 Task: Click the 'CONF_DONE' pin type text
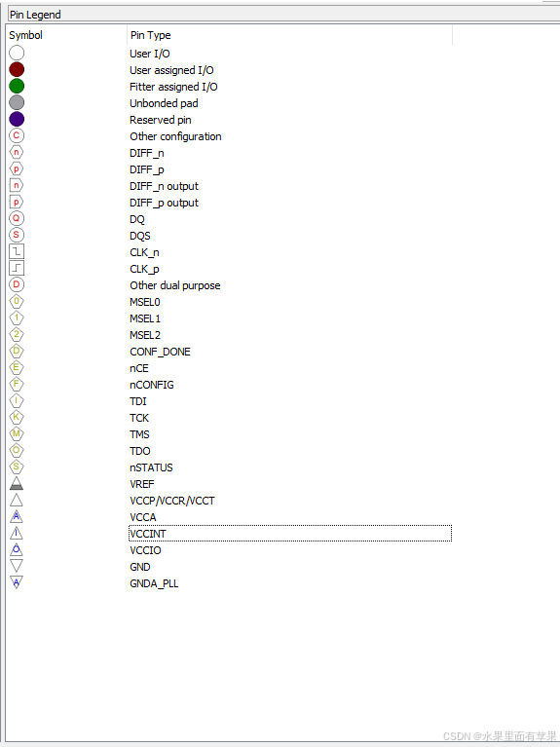(x=160, y=352)
